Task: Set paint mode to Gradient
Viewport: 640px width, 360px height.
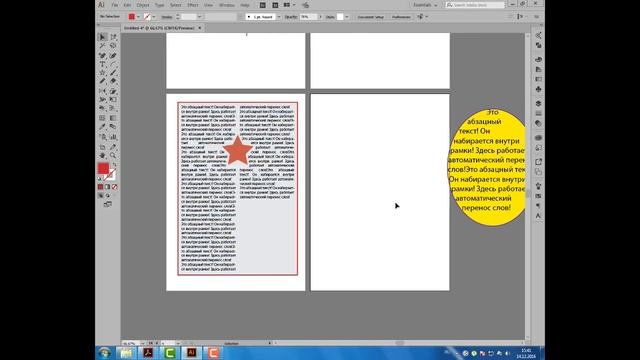Action: [x=107, y=187]
